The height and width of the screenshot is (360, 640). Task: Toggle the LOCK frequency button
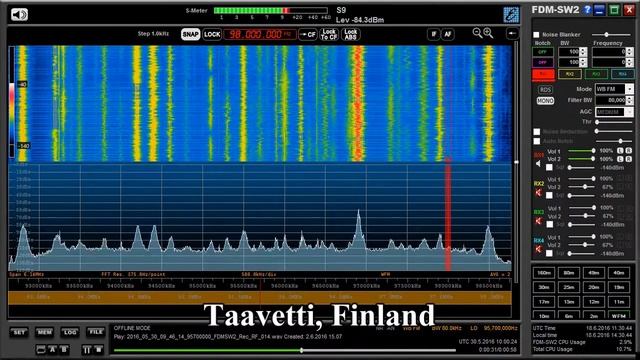[212, 34]
